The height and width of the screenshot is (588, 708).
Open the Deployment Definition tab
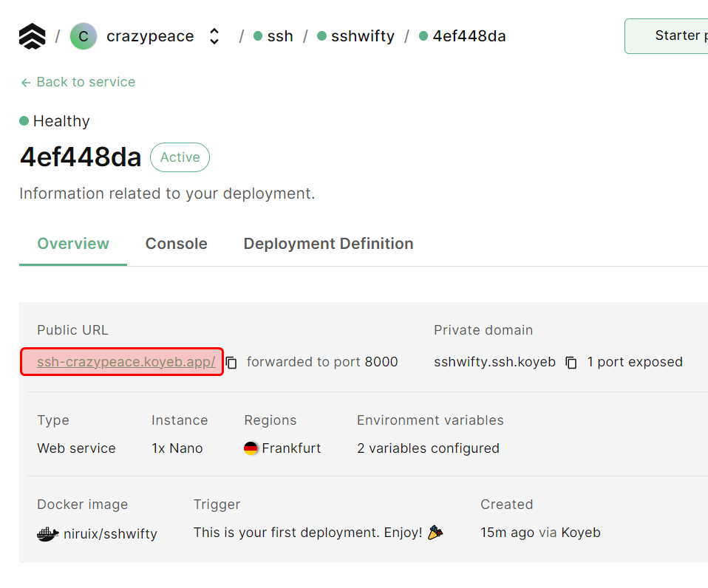point(328,244)
